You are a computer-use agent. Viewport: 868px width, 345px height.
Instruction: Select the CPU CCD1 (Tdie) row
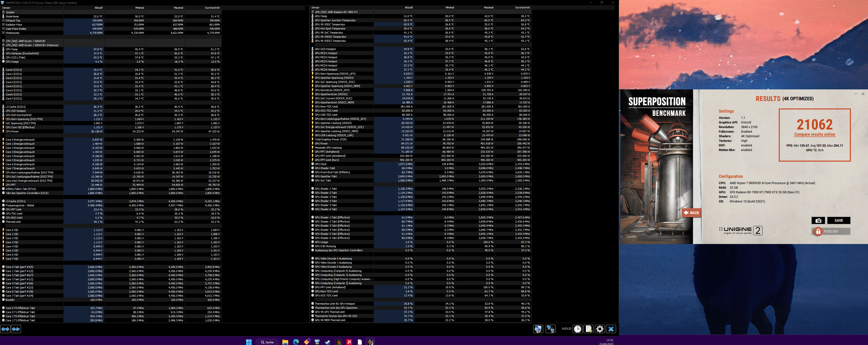point(111,57)
